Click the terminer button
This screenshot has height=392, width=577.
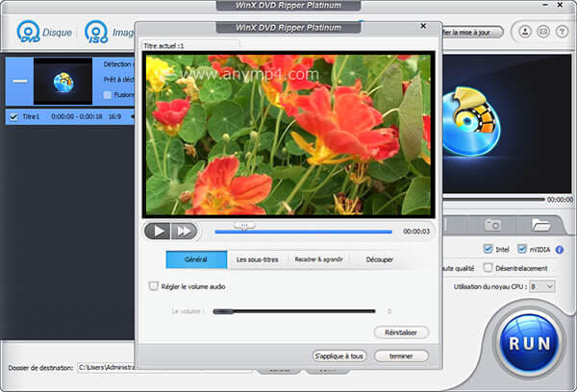[401, 355]
